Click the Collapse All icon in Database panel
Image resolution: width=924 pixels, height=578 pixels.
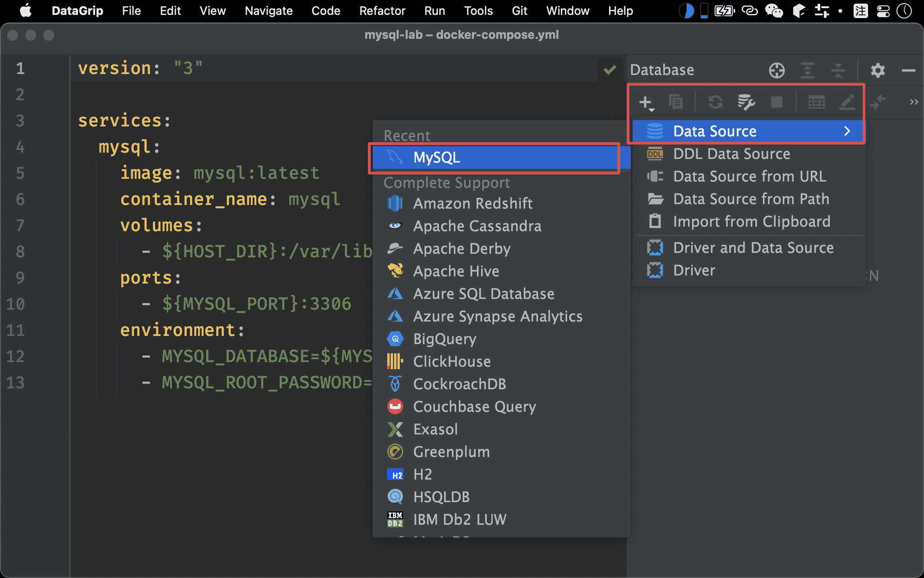click(x=838, y=70)
